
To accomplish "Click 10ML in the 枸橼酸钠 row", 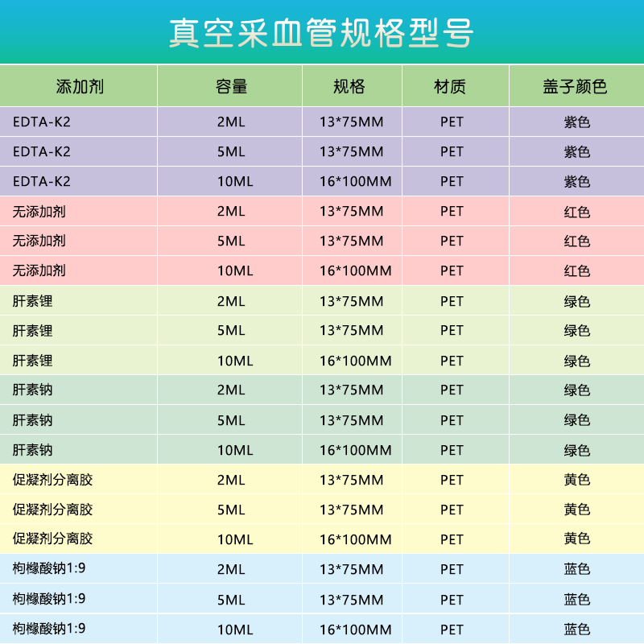I will [235, 630].
